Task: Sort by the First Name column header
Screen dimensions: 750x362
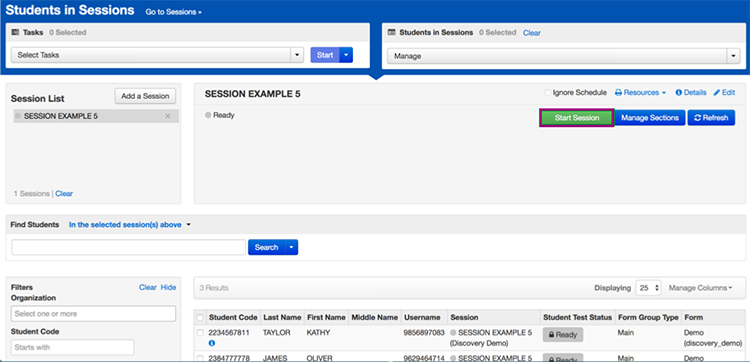Action: (326, 318)
